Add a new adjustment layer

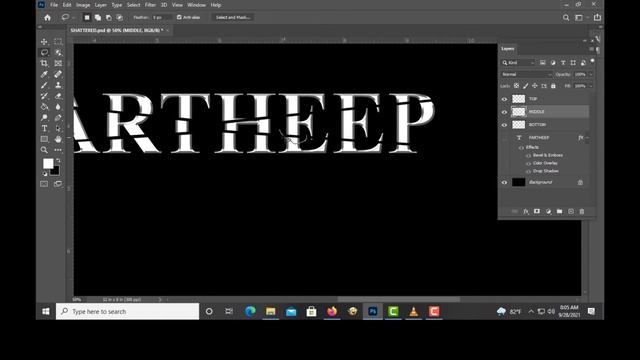[548, 211]
